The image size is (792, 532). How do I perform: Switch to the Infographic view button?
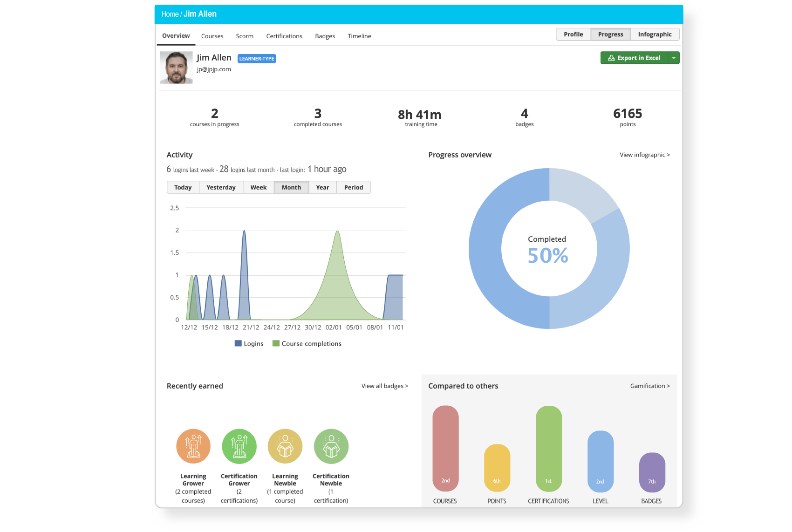pos(655,34)
